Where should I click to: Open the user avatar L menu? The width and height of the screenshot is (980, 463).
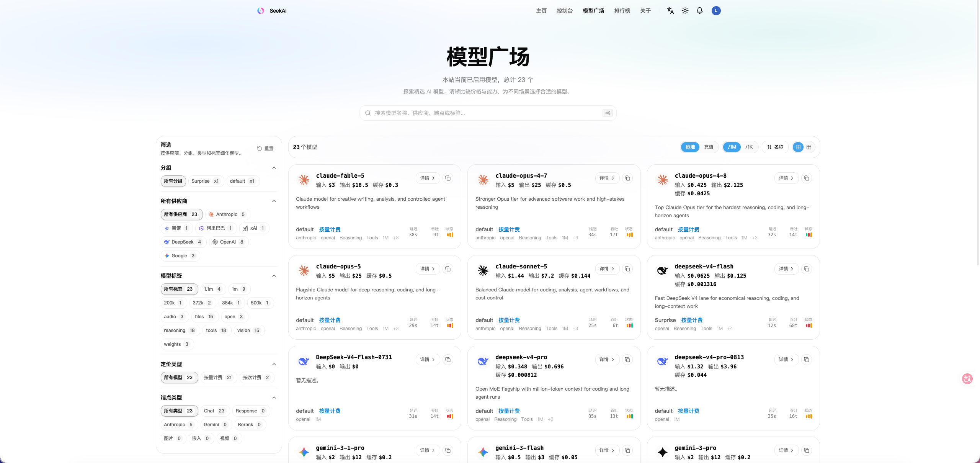coord(716,11)
